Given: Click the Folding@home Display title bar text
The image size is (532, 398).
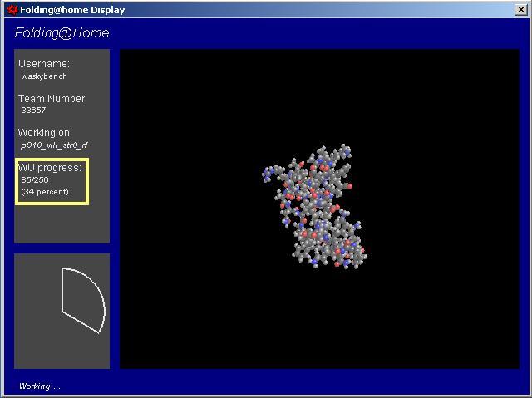Looking at the screenshot, I should coord(72,10).
